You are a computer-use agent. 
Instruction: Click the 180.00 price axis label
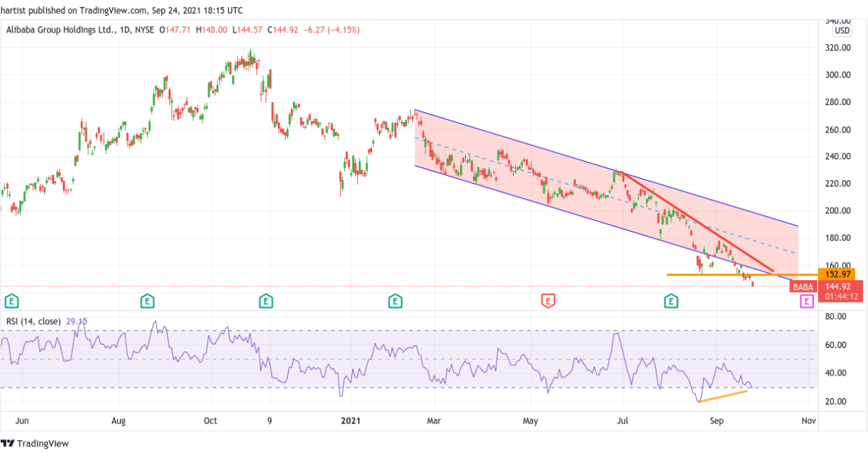[x=837, y=238]
